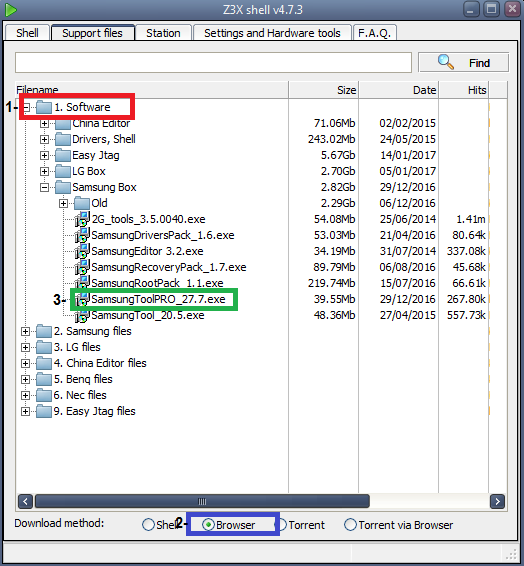Sort the list by the Size column header
Image resolution: width=524 pixels, height=566 pixels.
(324, 90)
